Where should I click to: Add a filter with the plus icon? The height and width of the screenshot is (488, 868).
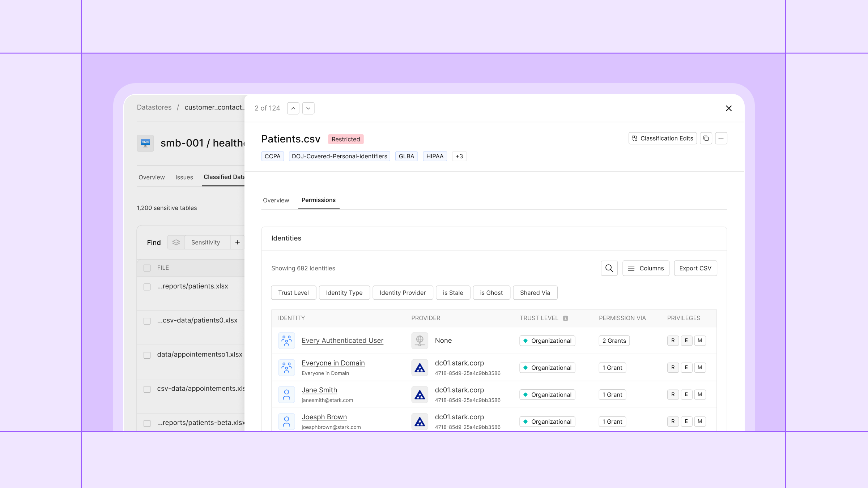(237, 242)
